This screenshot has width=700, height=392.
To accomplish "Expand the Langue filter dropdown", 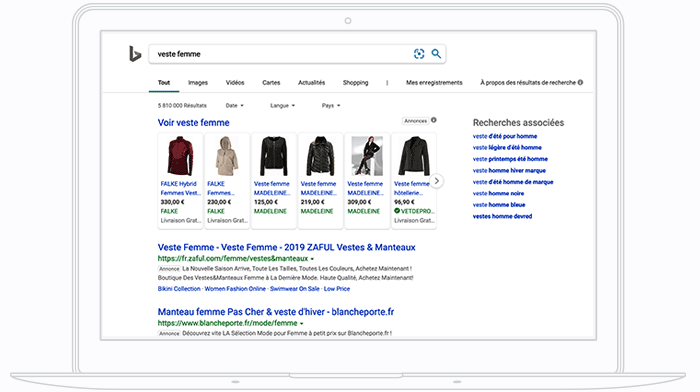I will [283, 106].
